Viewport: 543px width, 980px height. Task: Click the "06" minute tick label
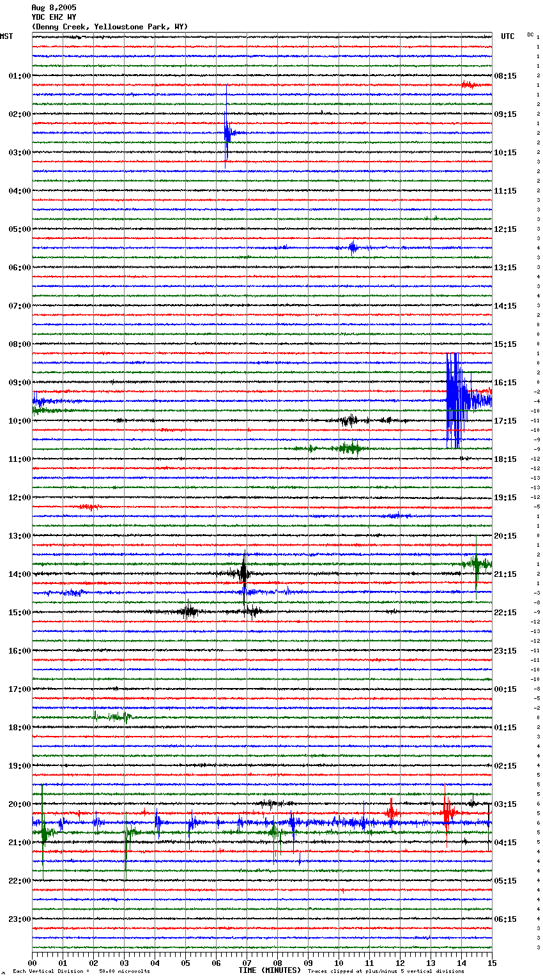point(216,963)
